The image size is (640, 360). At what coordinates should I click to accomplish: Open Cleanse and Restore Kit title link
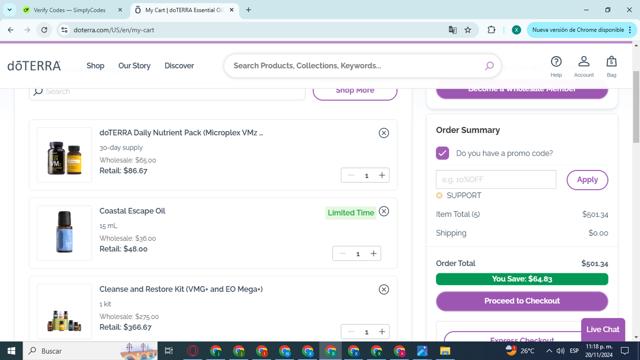point(181,289)
